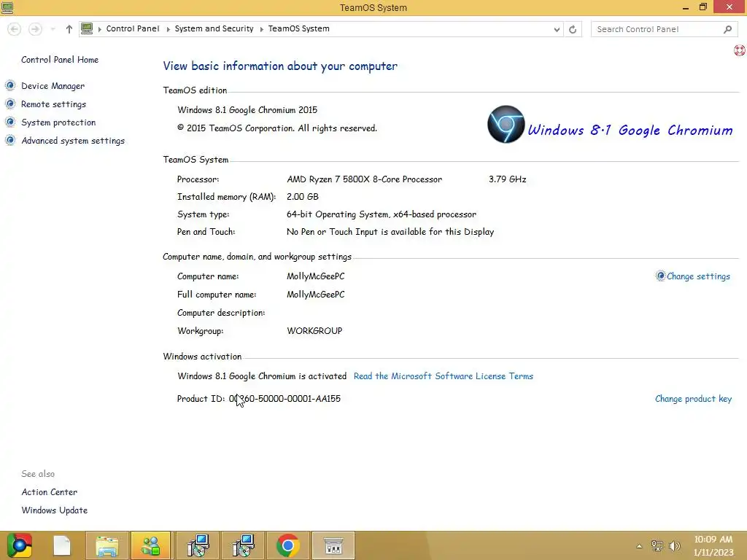
Task: Open the recent locations dropdown arrow
Action: 53,29
